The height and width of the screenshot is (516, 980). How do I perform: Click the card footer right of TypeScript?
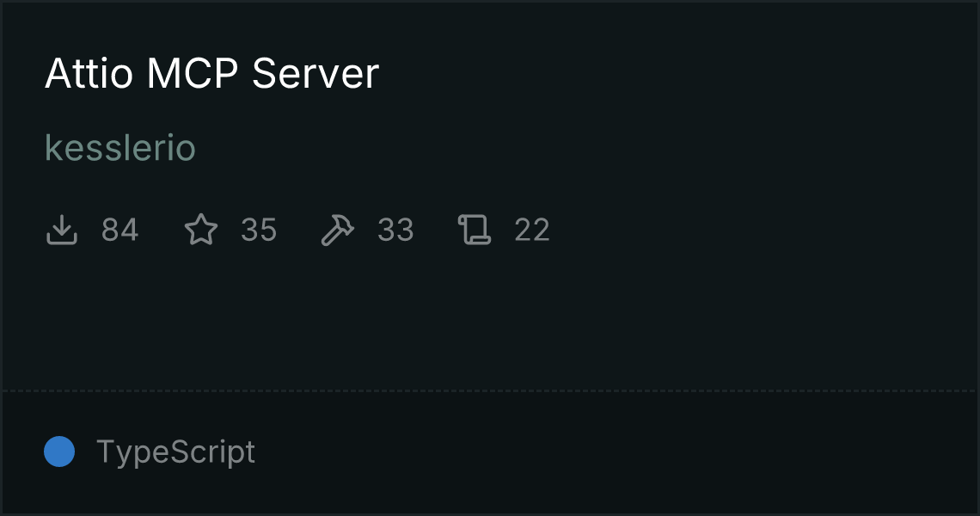coord(616,451)
